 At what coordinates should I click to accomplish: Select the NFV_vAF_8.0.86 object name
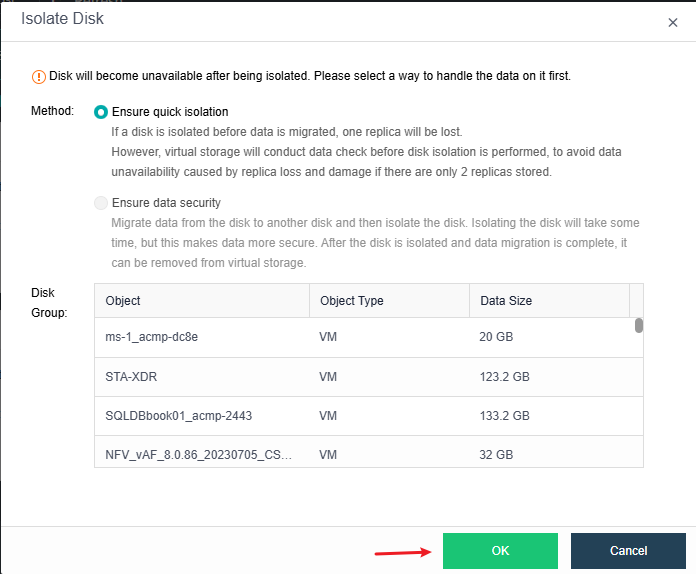199,454
